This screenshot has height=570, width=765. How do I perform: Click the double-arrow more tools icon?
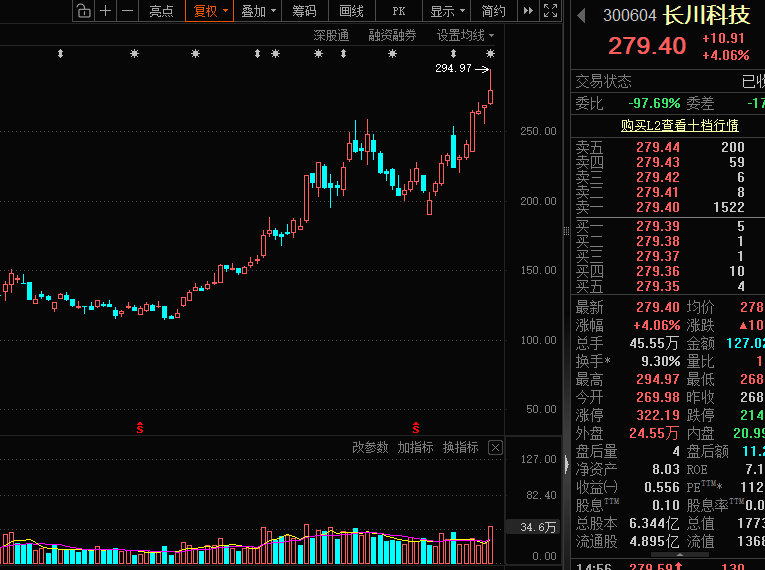tap(528, 11)
